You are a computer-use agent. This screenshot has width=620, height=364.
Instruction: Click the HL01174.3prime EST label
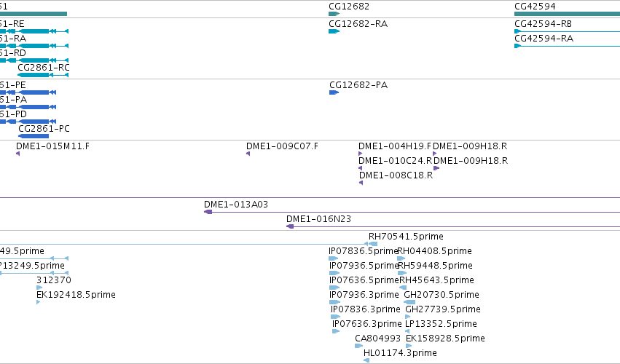point(400,354)
